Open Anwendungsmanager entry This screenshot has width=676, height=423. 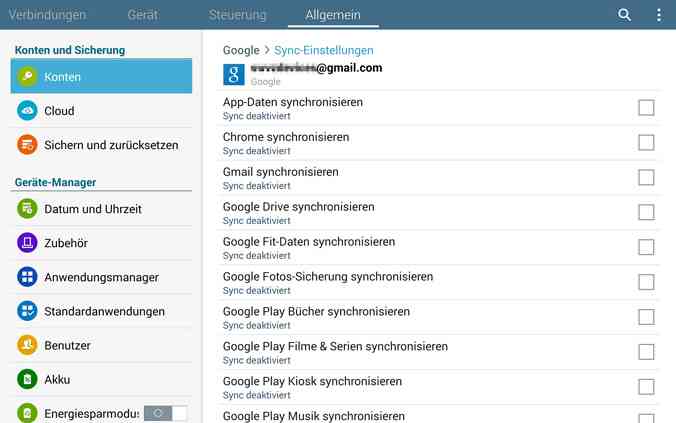(x=101, y=277)
